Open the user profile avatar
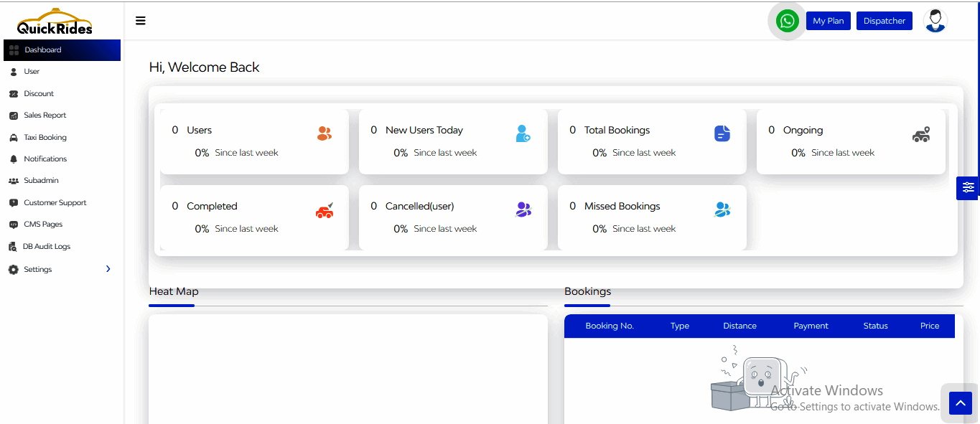This screenshot has width=980, height=424. (935, 21)
